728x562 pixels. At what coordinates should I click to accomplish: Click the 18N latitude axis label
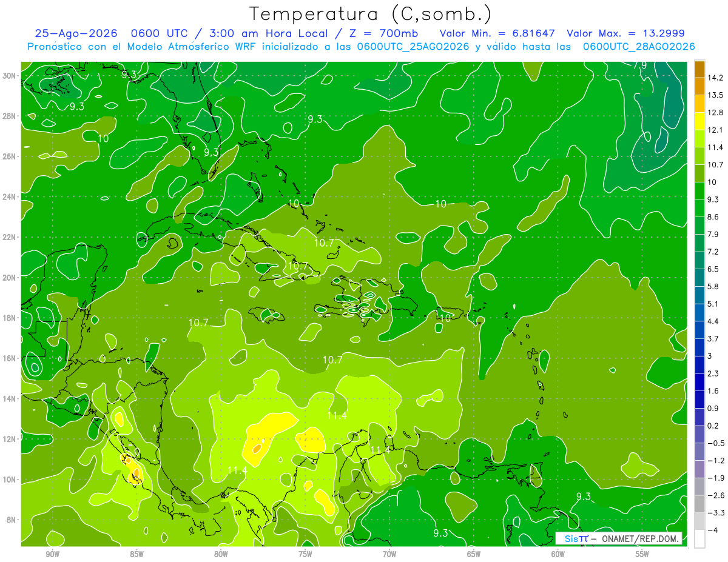[10, 318]
